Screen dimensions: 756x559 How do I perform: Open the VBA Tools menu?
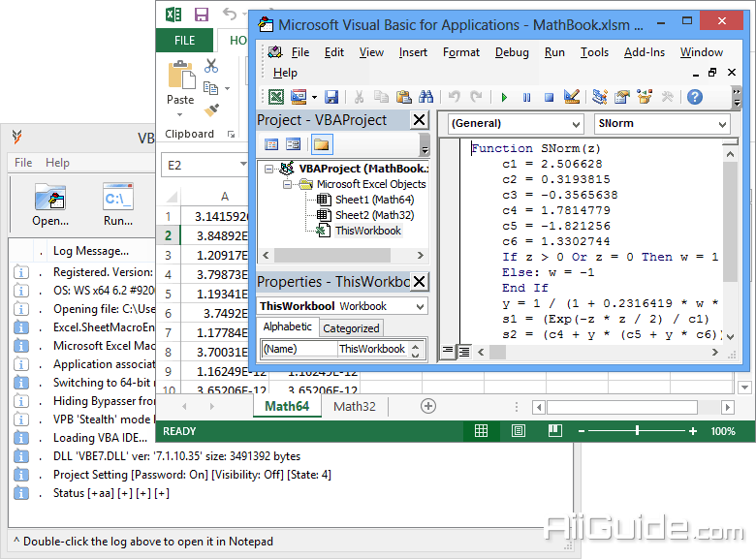click(x=594, y=52)
